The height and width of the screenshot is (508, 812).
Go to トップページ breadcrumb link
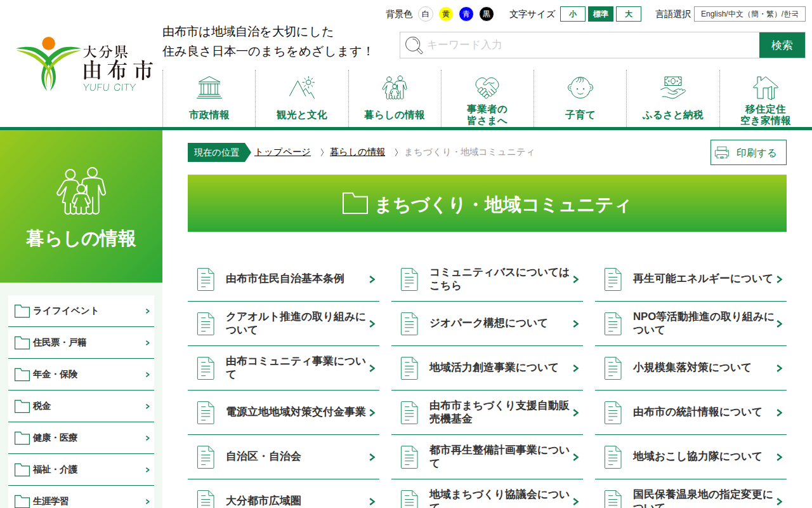[x=282, y=152]
